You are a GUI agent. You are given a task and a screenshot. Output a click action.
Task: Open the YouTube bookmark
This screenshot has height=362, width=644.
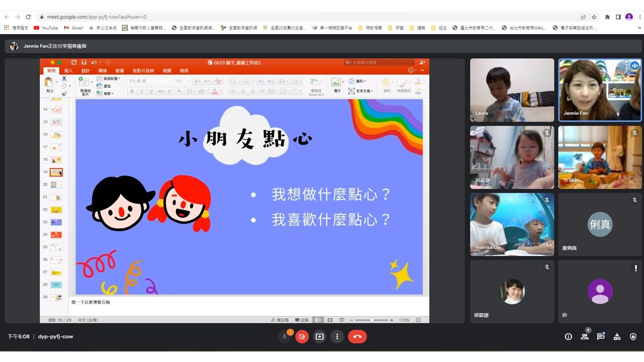pos(46,28)
